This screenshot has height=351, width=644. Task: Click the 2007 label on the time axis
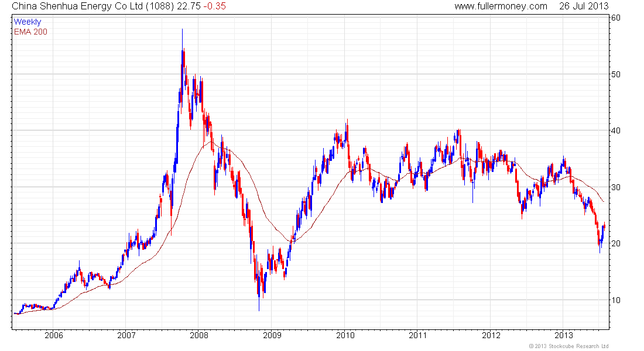126,335
